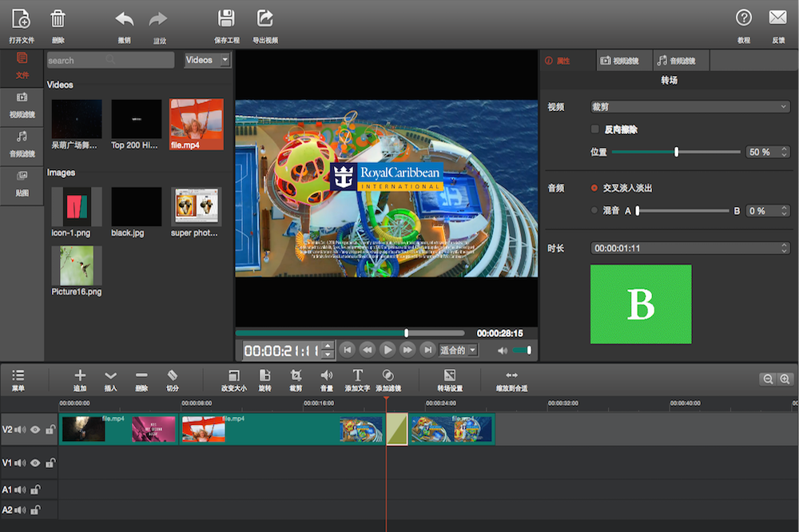This screenshot has width=799, height=532.
Task: Mute the A1 audio track
Action: (21, 490)
